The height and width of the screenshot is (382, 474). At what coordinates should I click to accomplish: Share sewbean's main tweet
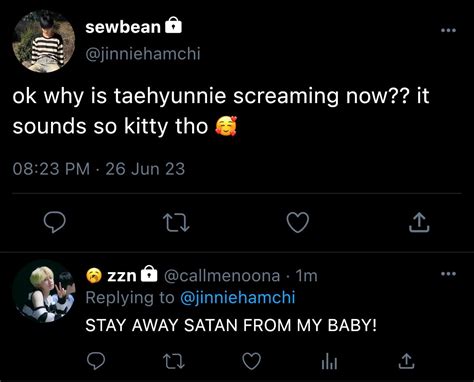[419, 222]
